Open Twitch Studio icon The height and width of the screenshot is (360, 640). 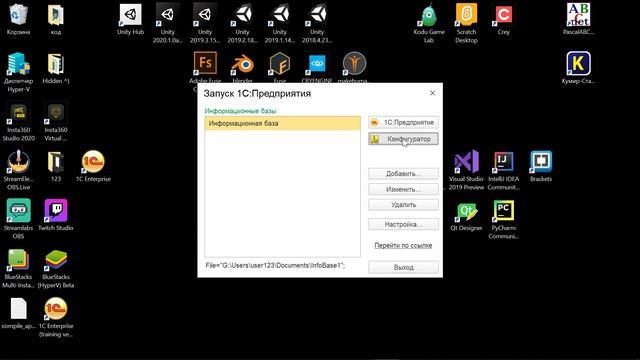point(56,216)
